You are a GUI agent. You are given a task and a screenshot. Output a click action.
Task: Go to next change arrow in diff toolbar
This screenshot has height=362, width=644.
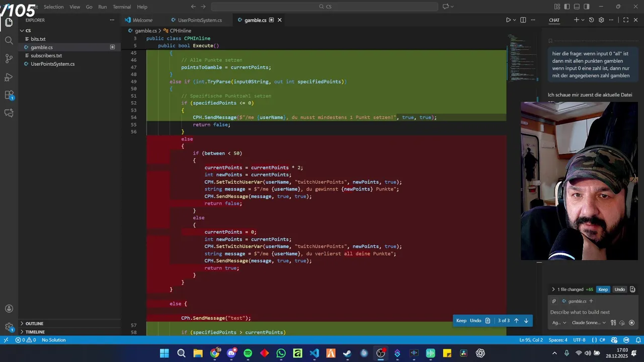[526, 321]
